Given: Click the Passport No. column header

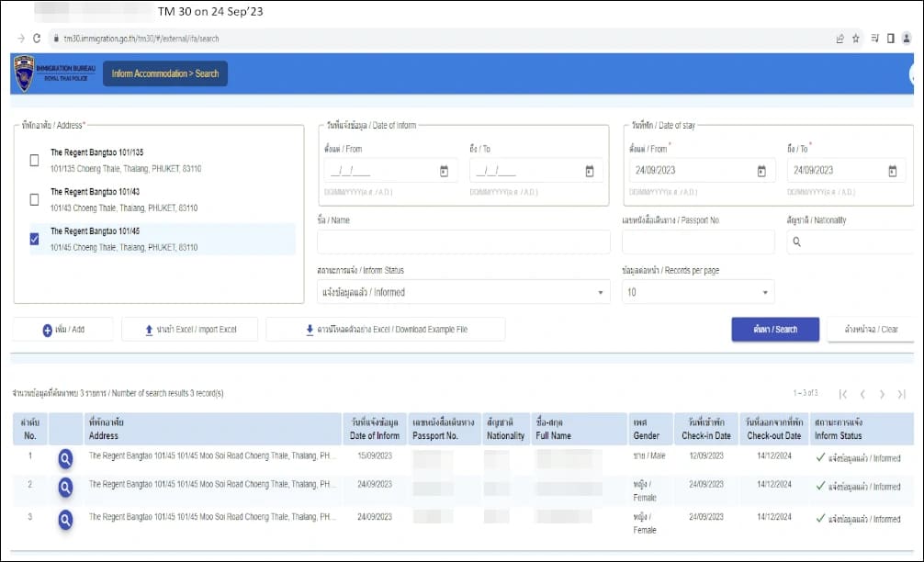Looking at the screenshot, I should point(444,429).
